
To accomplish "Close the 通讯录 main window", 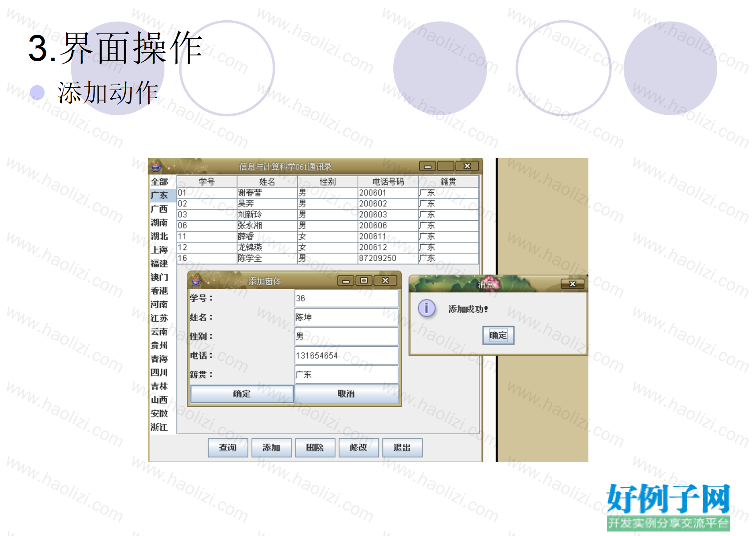I will point(467,166).
